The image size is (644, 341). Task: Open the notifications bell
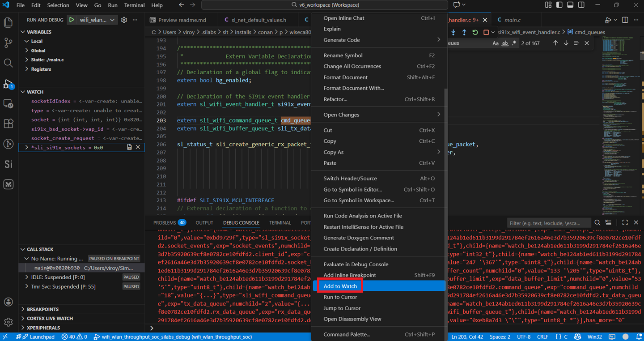pyautogui.click(x=639, y=337)
